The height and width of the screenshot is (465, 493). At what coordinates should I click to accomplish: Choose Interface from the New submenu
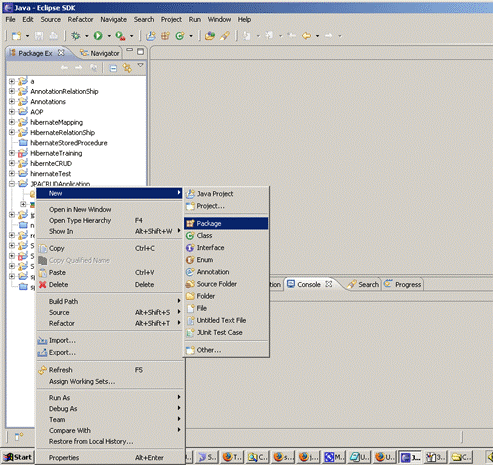tap(226, 248)
